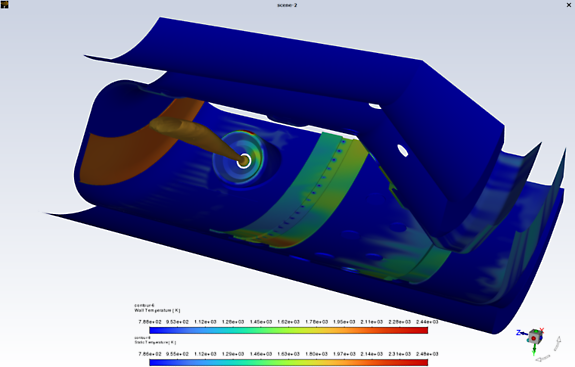Screen dimensions: 575x367
Task: Click the Wall Temperature [K] legend title
Action: [157, 310]
